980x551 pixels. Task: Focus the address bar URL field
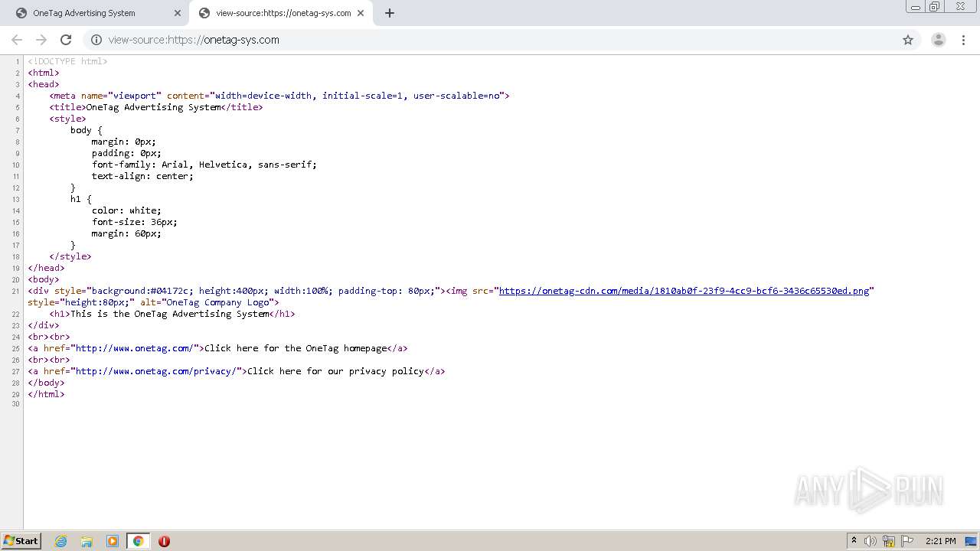pyautogui.click(x=490, y=40)
